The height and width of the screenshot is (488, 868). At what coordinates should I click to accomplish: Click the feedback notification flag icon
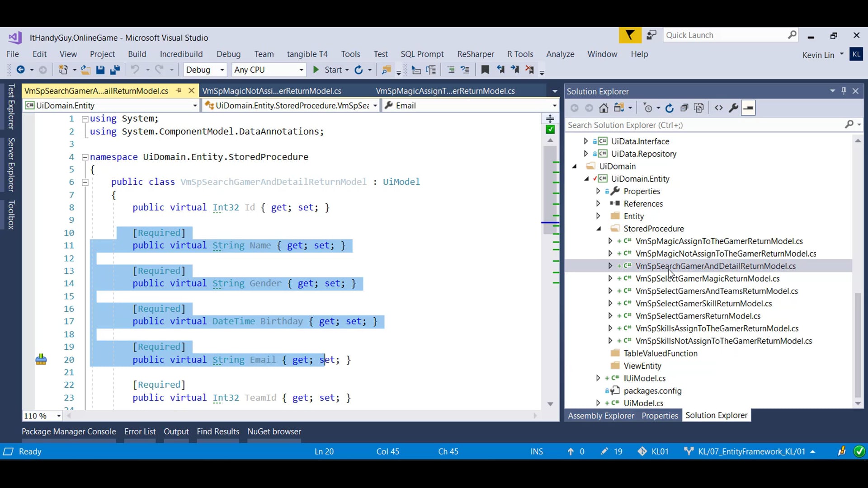tap(630, 35)
